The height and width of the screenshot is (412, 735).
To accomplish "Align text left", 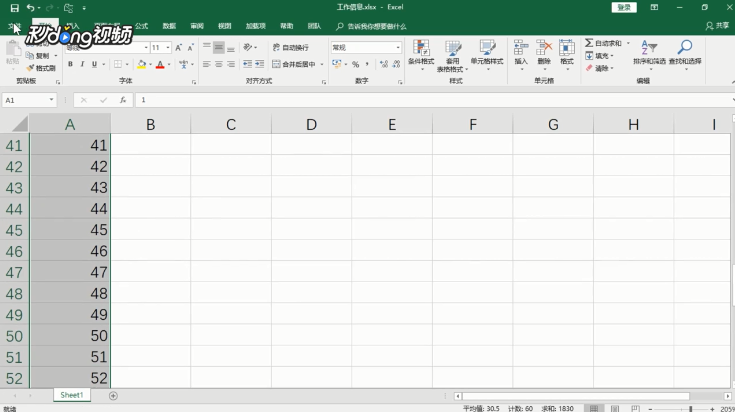I will (207, 64).
